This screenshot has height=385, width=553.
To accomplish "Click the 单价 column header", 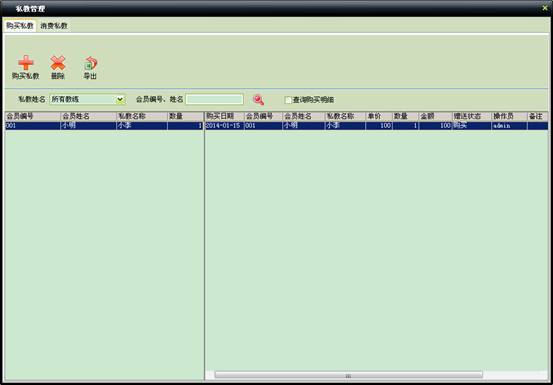I will (379, 116).
